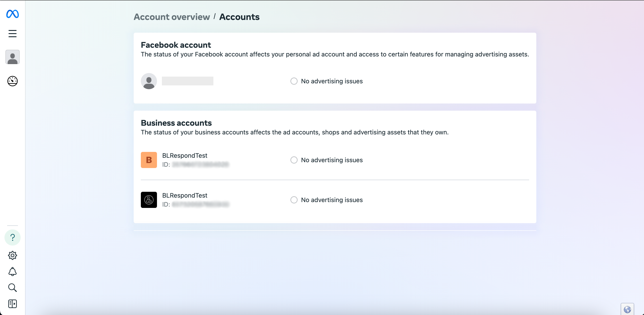Click the Accounts breadcrumb title
The width and height of the screenshot is (644, 315).
point(239,17)
